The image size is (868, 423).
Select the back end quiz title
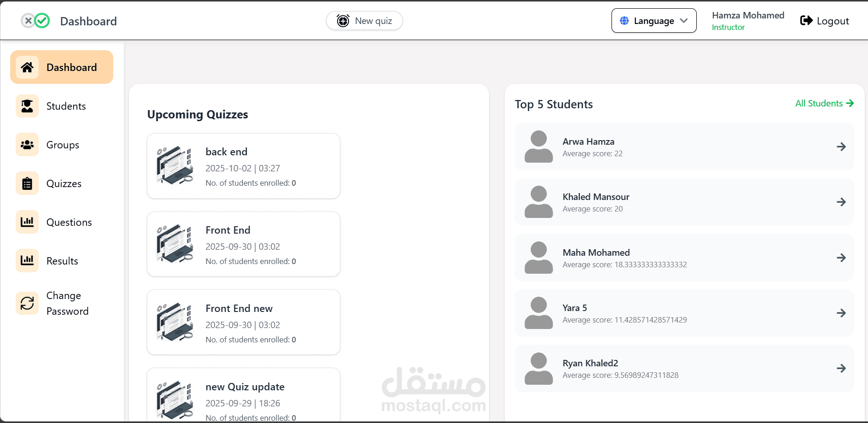227,152
